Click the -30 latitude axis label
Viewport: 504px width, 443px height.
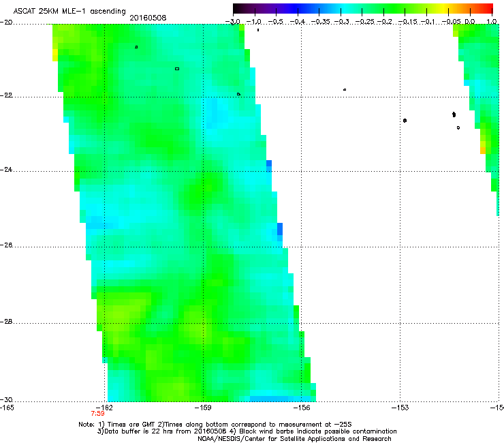click(6, 400)
